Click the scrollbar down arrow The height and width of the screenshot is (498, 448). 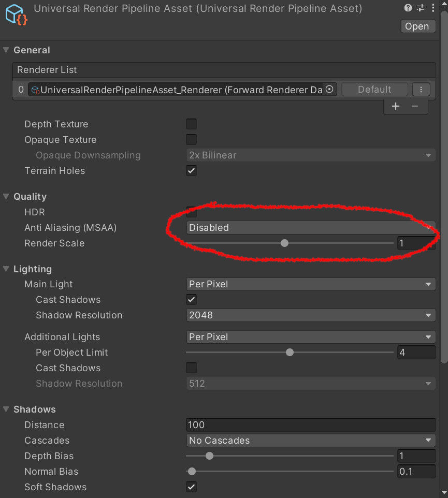(444, 493)
